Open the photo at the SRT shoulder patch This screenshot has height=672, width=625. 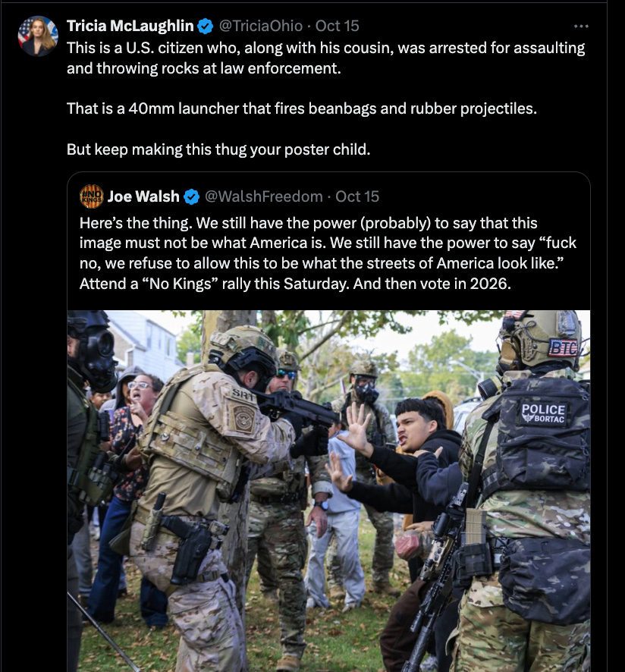point(243,394)
